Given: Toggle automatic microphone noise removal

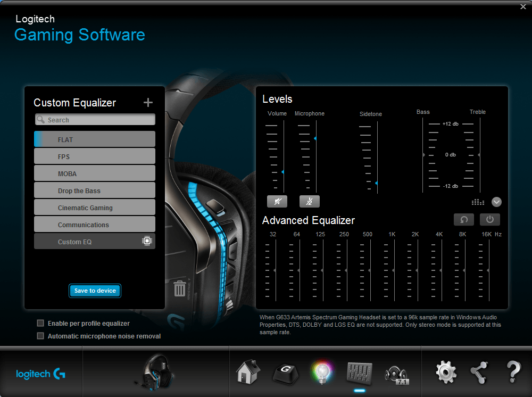Looking at the screenshot, I should click(40, 336).
